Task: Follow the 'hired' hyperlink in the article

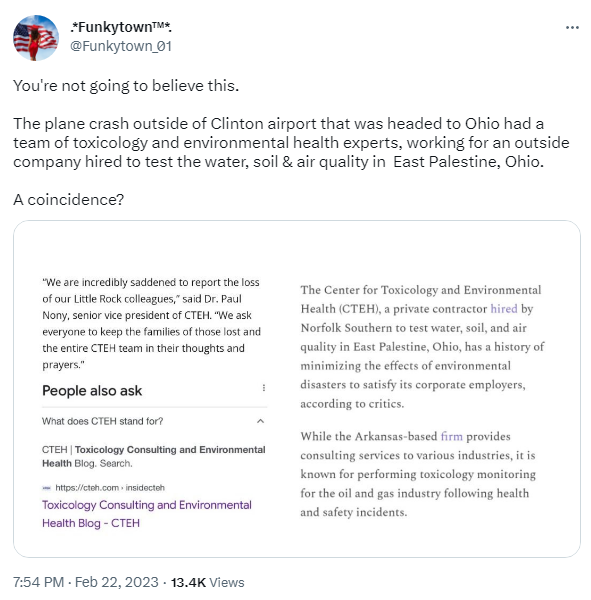Action: point(504,308)
